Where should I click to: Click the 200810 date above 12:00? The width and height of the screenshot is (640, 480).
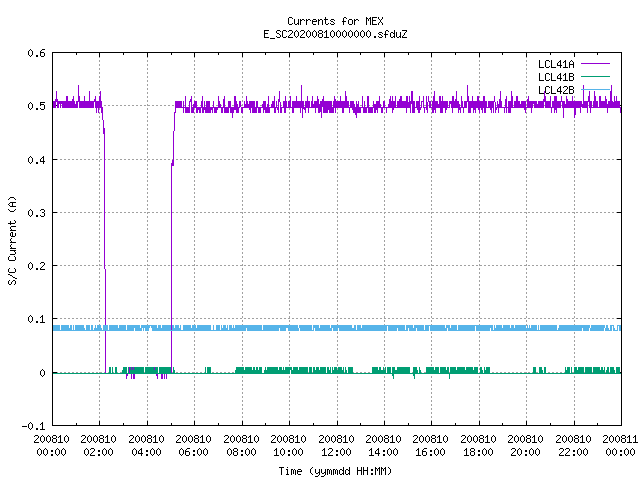click(336, 439)
